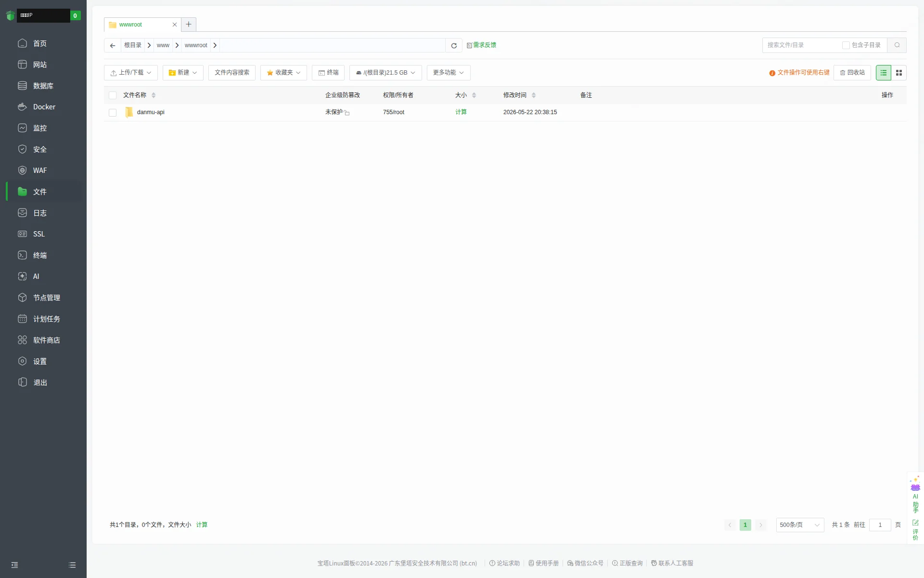
Task: Expand chevron after www breadcrumb
Action: pos(177,45)
